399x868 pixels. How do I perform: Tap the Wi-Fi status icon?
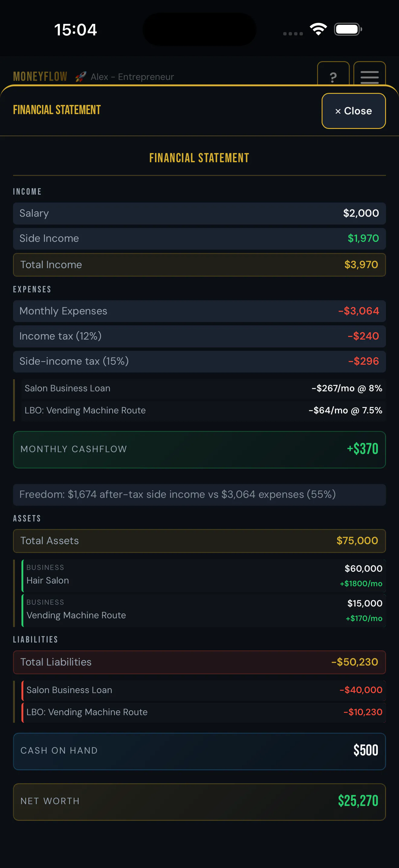point(319,29)
